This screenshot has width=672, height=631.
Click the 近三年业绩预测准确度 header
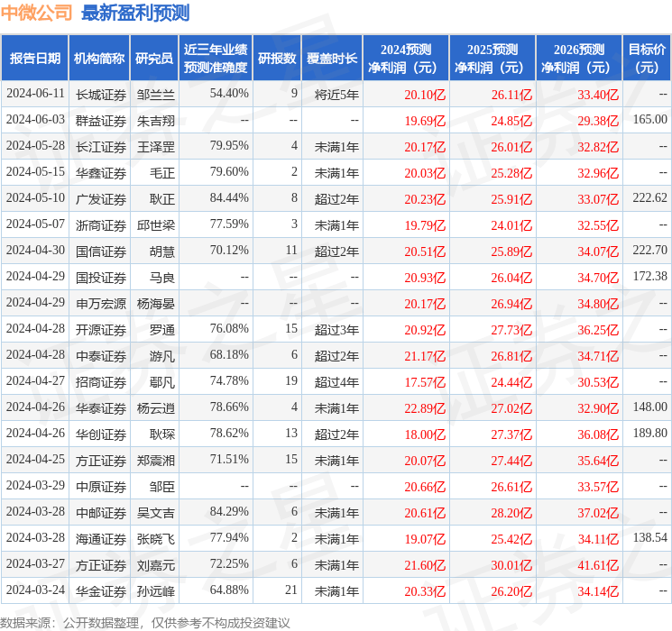coord(216,59)
